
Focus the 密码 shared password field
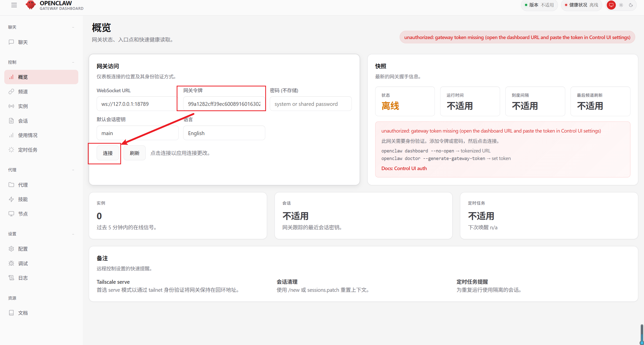pos(311,104)
